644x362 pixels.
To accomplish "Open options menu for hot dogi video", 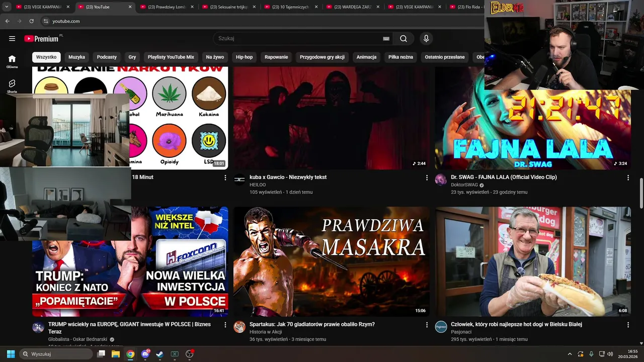I will (x=628, y=325).
